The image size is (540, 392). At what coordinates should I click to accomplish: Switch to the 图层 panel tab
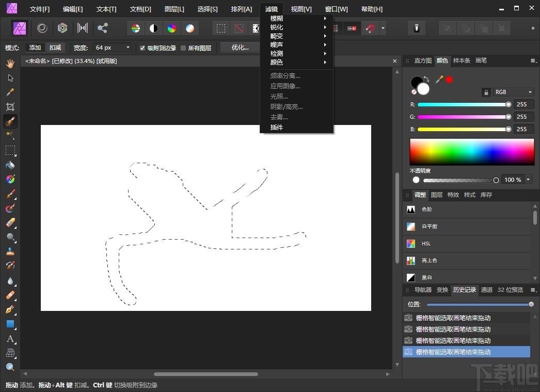pos(437,195)
